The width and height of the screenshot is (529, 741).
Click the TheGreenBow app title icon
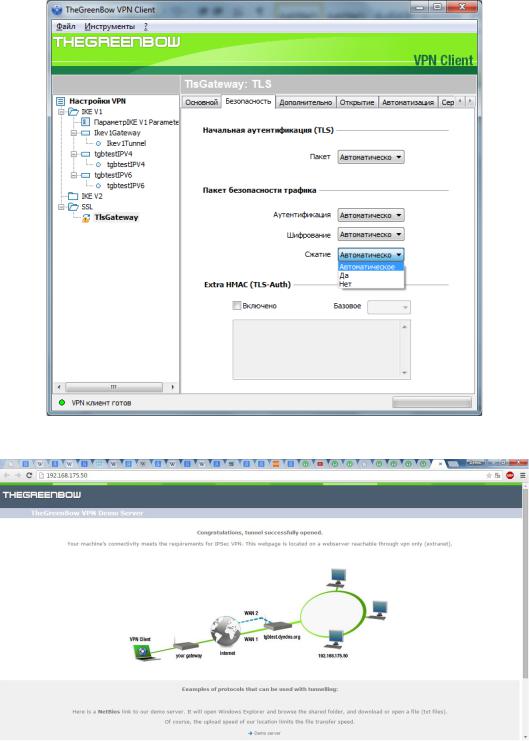(57, 9)
